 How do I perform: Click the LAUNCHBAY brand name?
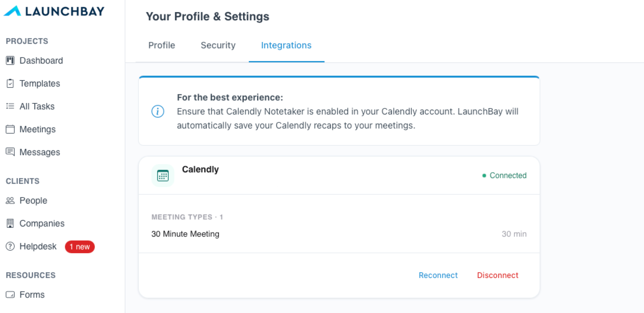65,11
